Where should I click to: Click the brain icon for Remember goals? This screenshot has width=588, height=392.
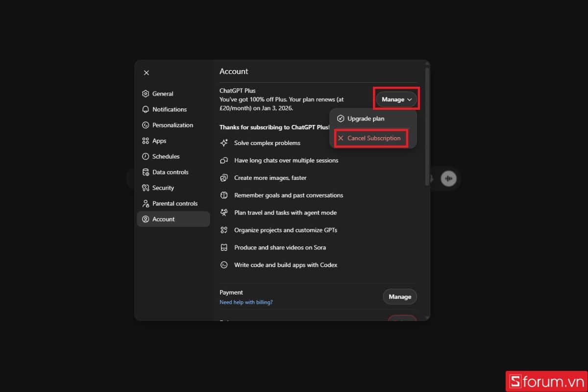point(224,195)
